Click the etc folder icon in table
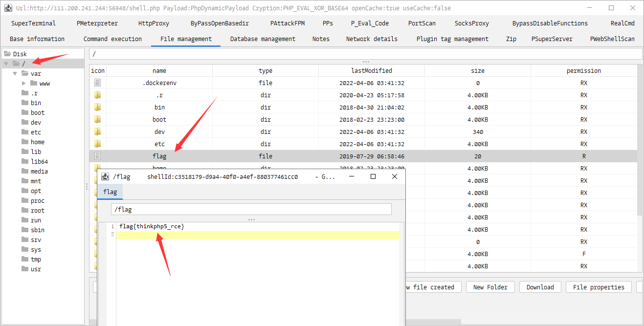Image resolution: width=644 pixels, height=326 pixels. click(97, 144)
